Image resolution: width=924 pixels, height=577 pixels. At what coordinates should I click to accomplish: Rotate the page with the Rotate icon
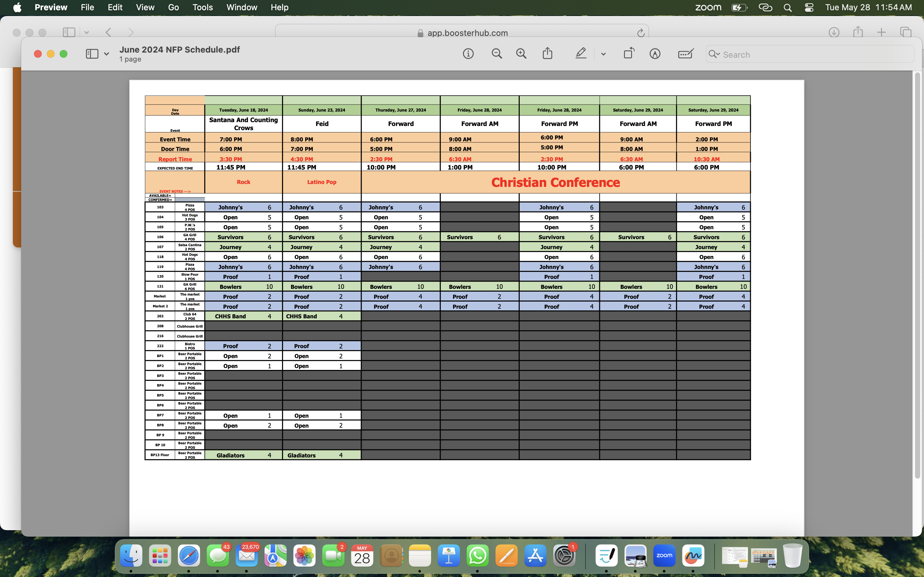[629, 54]
